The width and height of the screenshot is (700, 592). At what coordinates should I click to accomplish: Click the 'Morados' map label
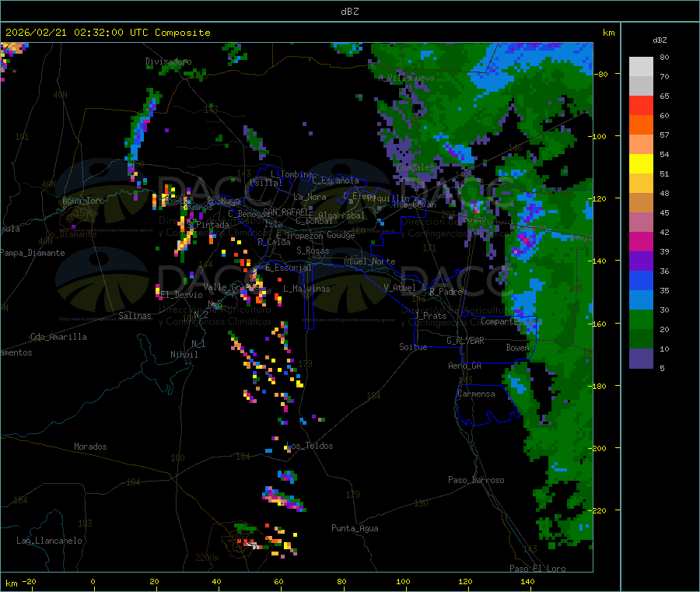[90, 447]
